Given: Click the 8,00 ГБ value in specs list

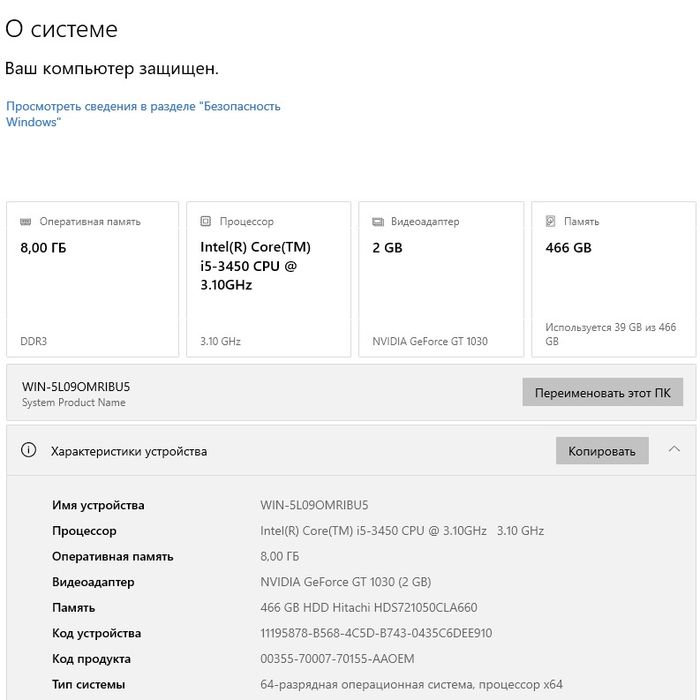Looking at the screenshot, I should coord(279,556).
